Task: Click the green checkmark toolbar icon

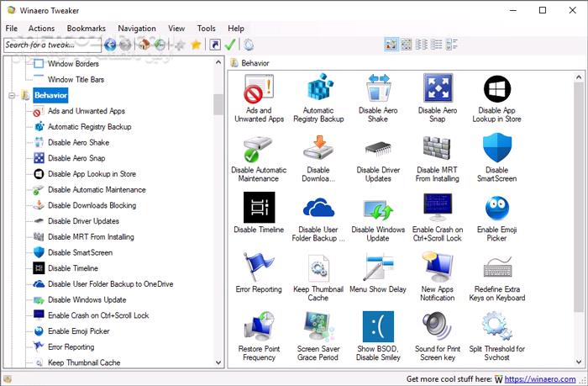Action: (x=230, y=45)
